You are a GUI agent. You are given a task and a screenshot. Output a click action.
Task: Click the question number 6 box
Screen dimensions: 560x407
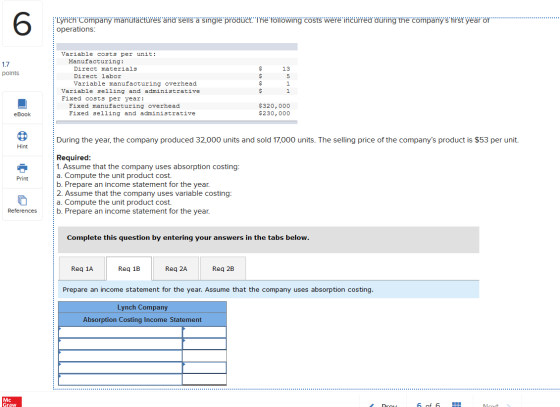point(22,24)
